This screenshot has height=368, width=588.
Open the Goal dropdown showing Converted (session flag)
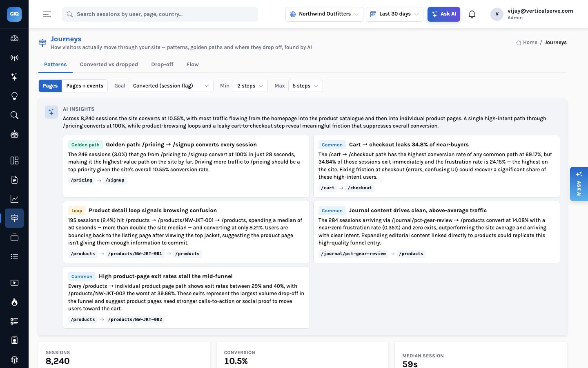(x=171, y=86)
